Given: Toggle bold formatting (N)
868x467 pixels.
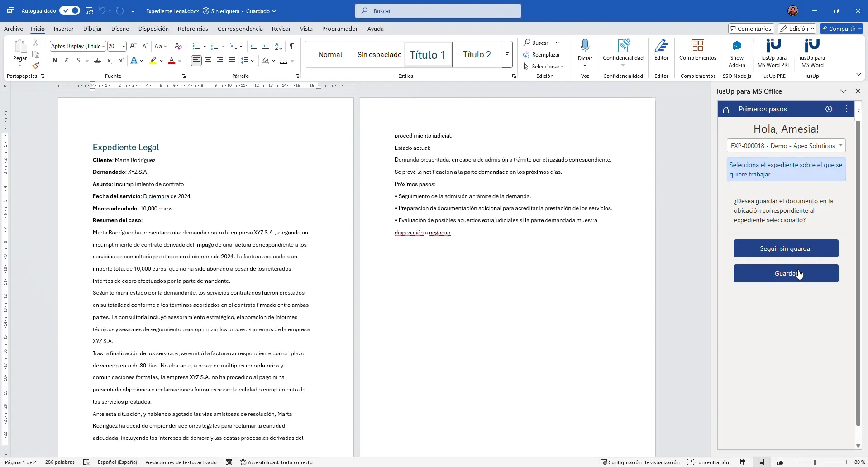Looking at the screenshot, I should pos(55,61).
